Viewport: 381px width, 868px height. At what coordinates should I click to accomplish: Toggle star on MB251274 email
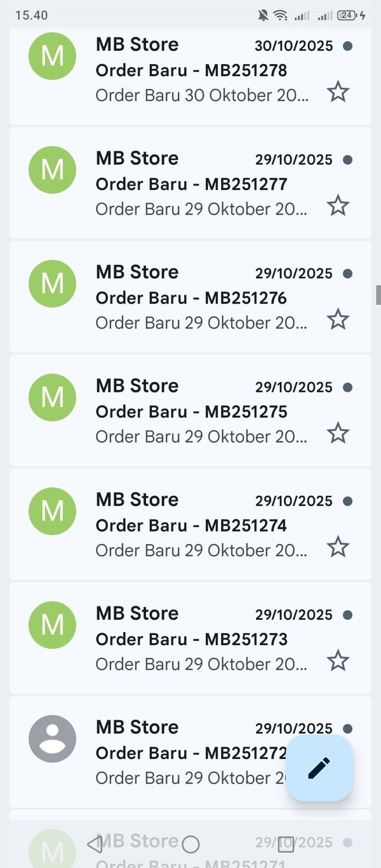coord(338,547)
